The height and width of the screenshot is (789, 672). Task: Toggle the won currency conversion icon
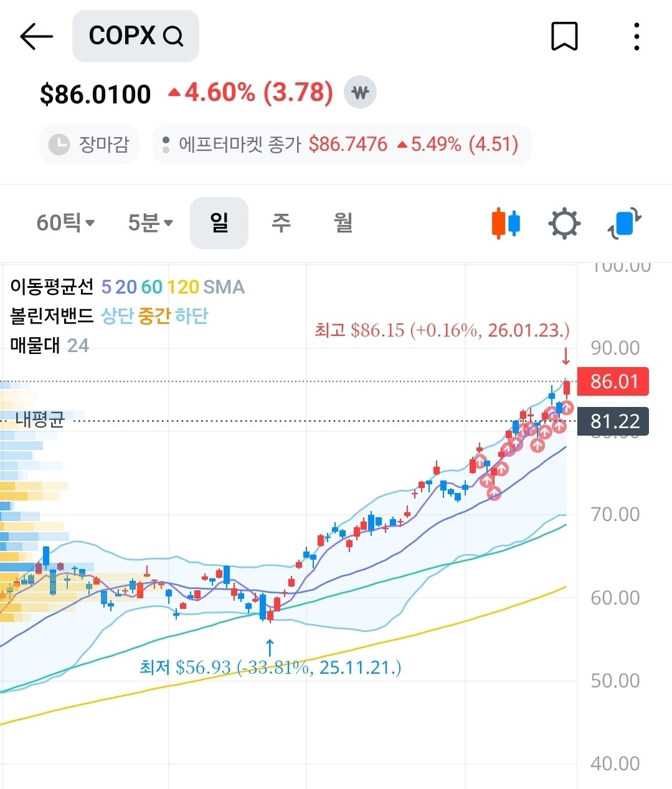tap(361, 93)
